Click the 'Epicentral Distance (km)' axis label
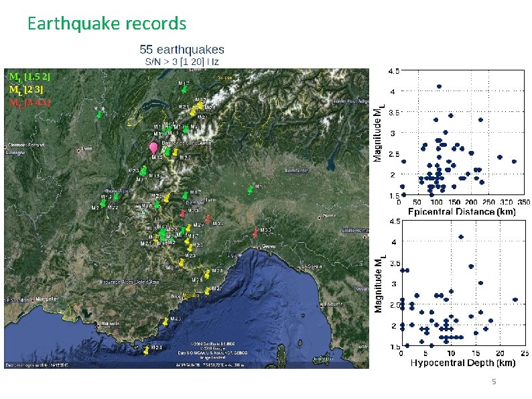The height and width of the screenshot is (399, 532). pyautogui.click(x=462, y=212)
